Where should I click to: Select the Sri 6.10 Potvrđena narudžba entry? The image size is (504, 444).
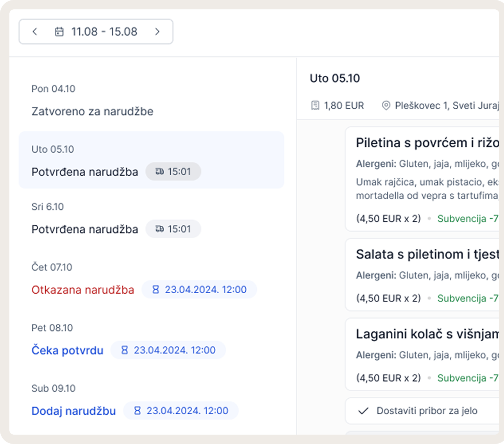[x=85, y=229]
